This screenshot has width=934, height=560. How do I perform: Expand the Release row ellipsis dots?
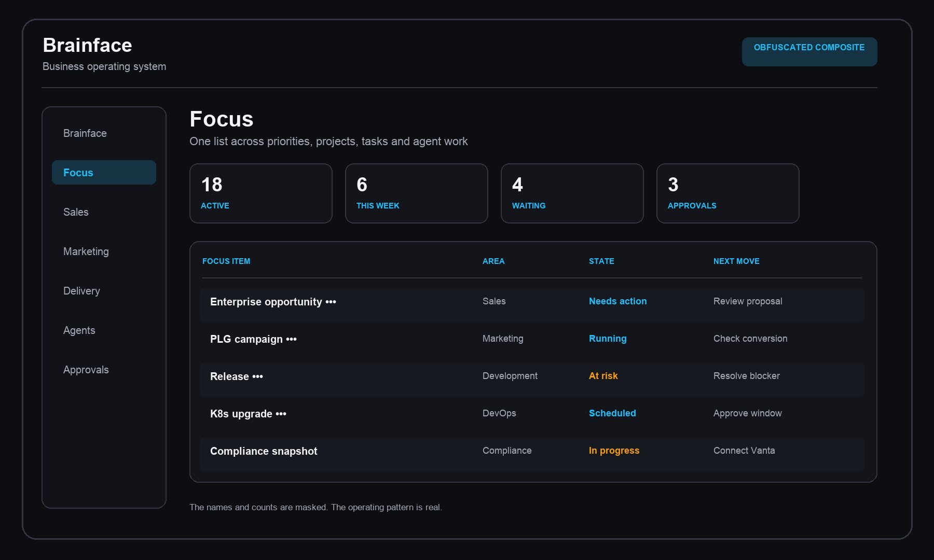tap(258, 376)
